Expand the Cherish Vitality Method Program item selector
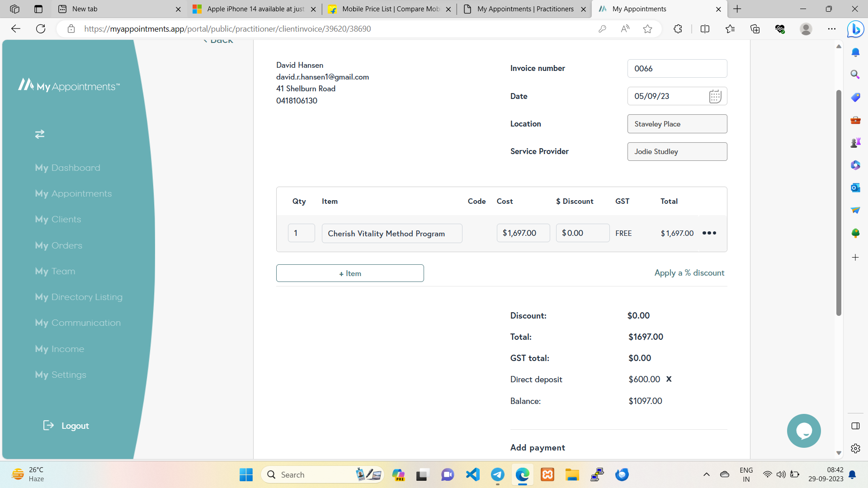This screenshot has height=488, width=868. click(x=392, y=234)
